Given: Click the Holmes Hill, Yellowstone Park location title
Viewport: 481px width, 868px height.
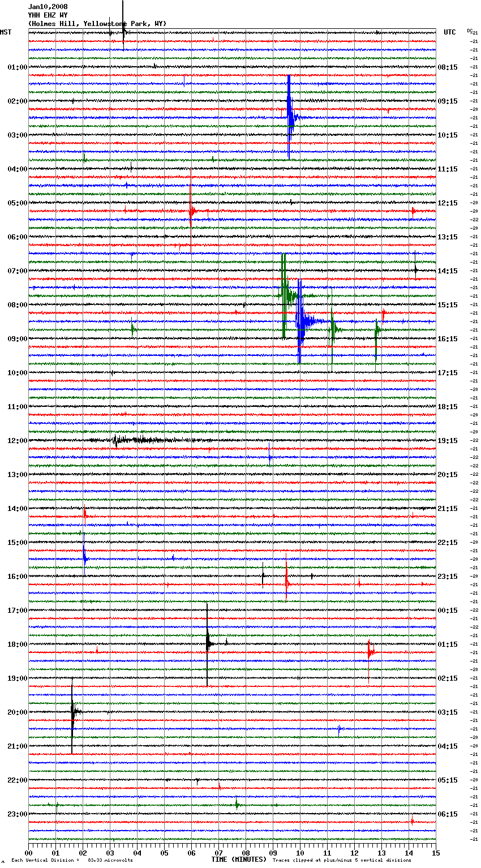Looking at the screenshot, I should [x=97, y=24].
